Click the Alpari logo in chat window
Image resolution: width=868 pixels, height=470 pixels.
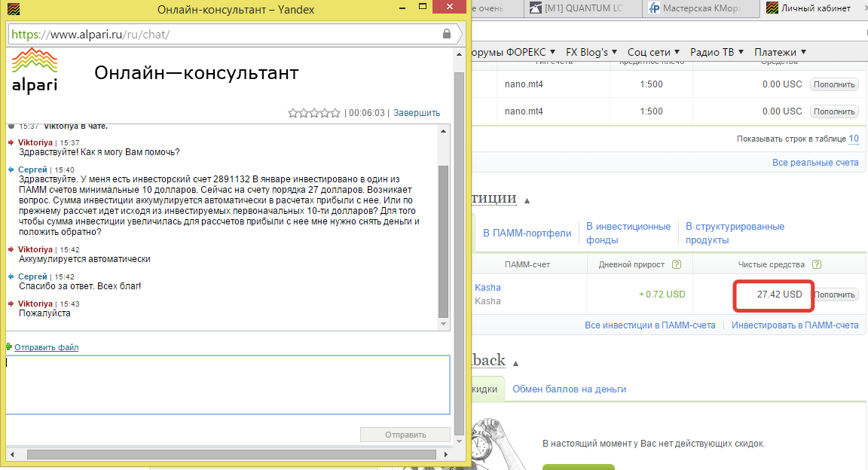click(35, 71)
